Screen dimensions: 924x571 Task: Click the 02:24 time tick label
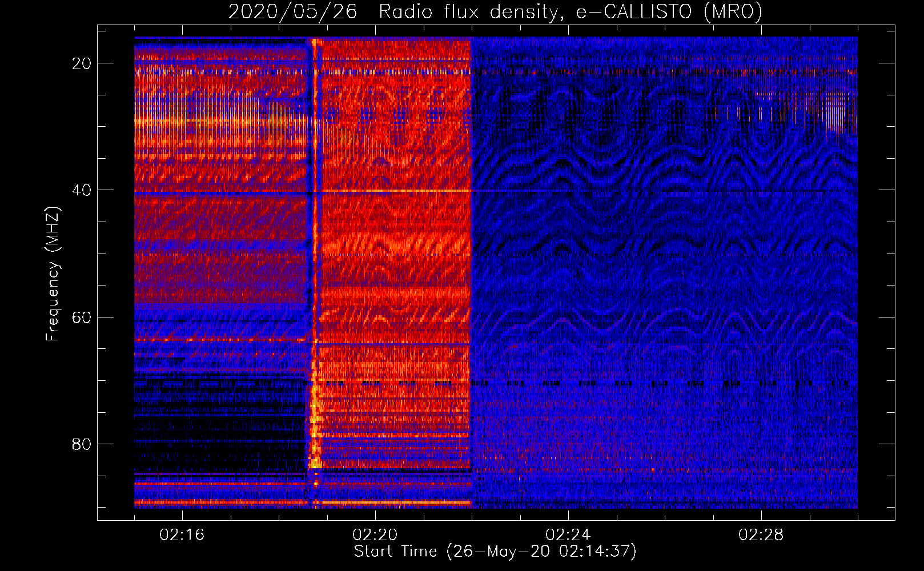click(x=568, y=535)
